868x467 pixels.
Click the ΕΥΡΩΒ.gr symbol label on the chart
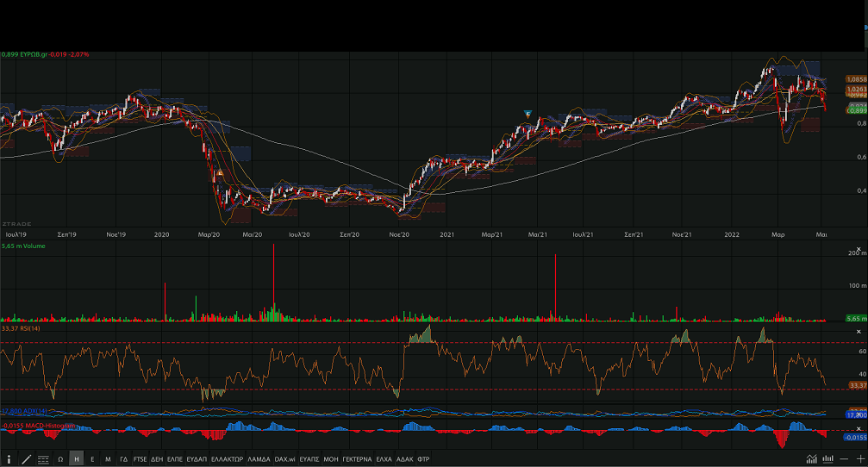[x=33, y=54]
